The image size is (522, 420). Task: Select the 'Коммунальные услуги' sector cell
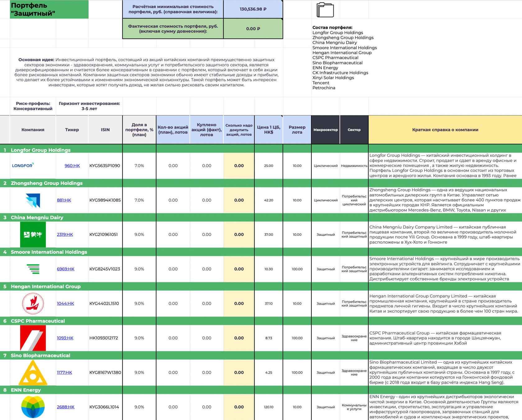click(354, 407)
